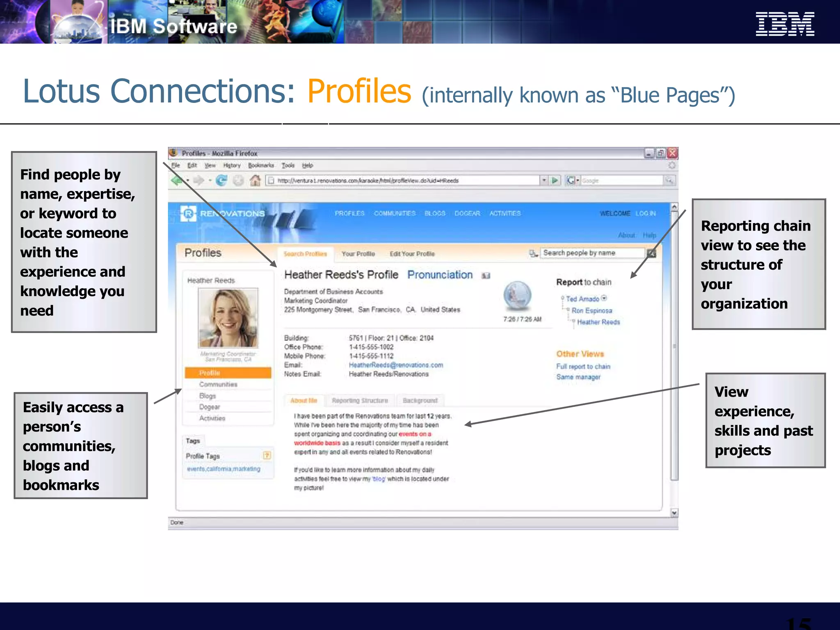Click the LOG IN link
840x630 pixels.
coord(646,214)
